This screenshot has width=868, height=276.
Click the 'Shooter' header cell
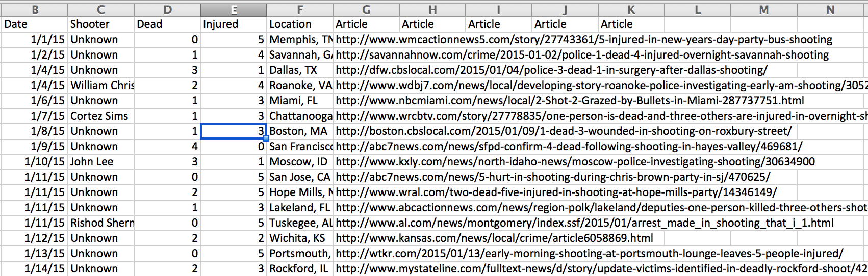[101, 24]
